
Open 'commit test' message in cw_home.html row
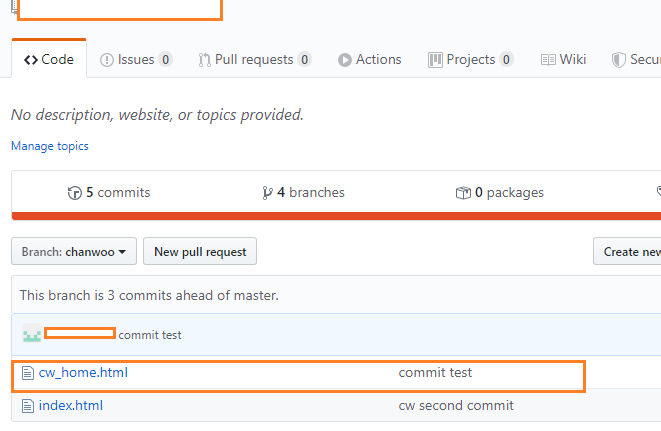click(435, 372)
